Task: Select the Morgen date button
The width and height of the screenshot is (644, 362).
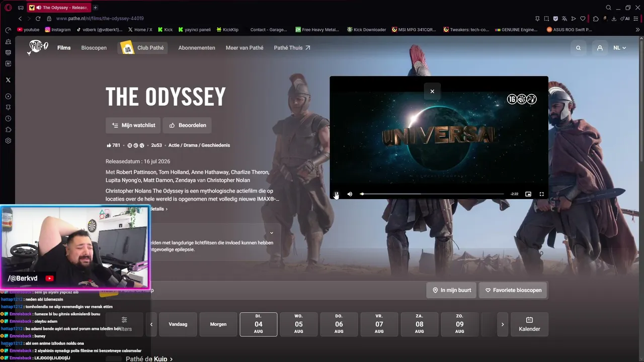Action: click(218, 324)
